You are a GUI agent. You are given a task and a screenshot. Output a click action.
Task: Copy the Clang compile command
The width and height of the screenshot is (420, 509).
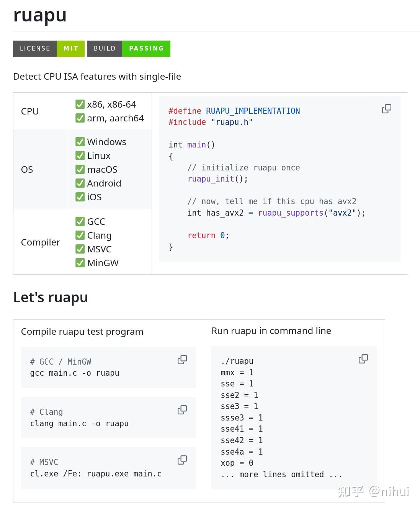182,410
